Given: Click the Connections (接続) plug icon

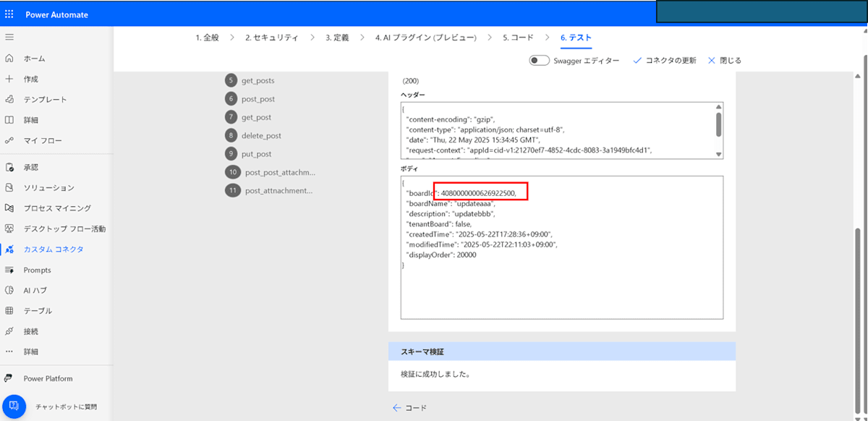Looking at the screenshot, I should pos(9,331).
